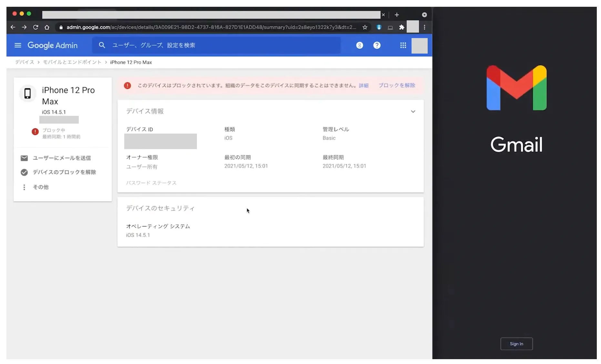The image size is (601, 364).
Task: Click the 最初の同期 date 2021/05/12, 15:01
Action: (x=246, y=166)
